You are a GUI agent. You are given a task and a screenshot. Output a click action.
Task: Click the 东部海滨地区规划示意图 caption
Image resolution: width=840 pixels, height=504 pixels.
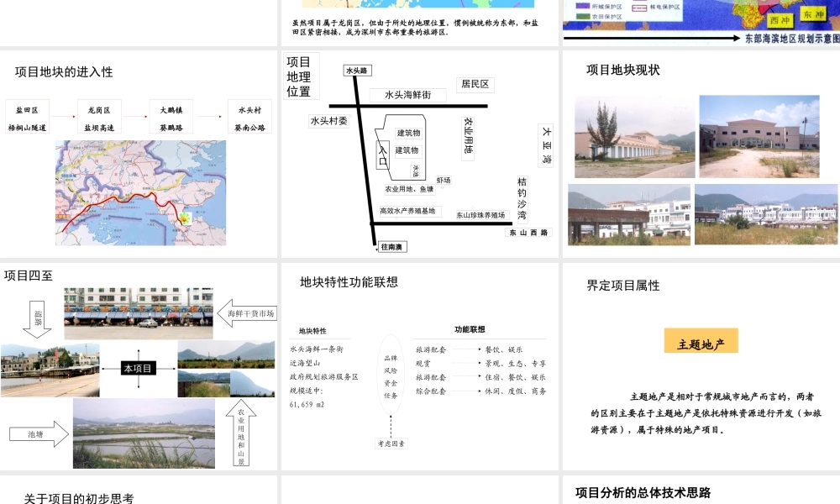[792, 39]
